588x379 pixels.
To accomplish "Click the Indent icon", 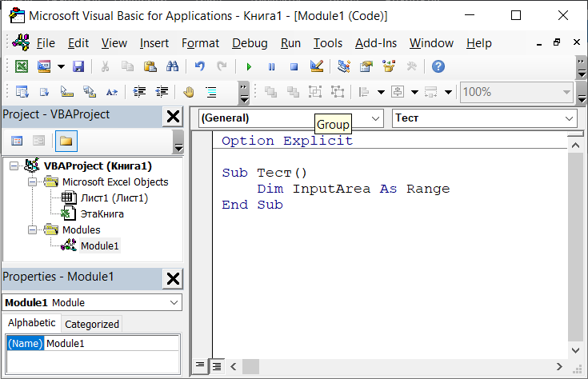I will tap(139, 92).
